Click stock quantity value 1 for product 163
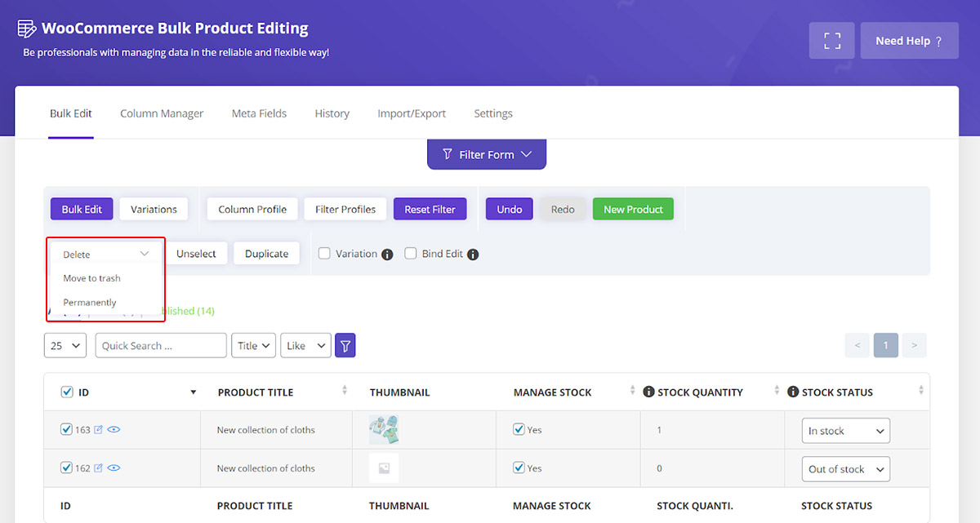The height and width of the screenshot is (523, 980). pyautogui.click(x=659, y=430)
